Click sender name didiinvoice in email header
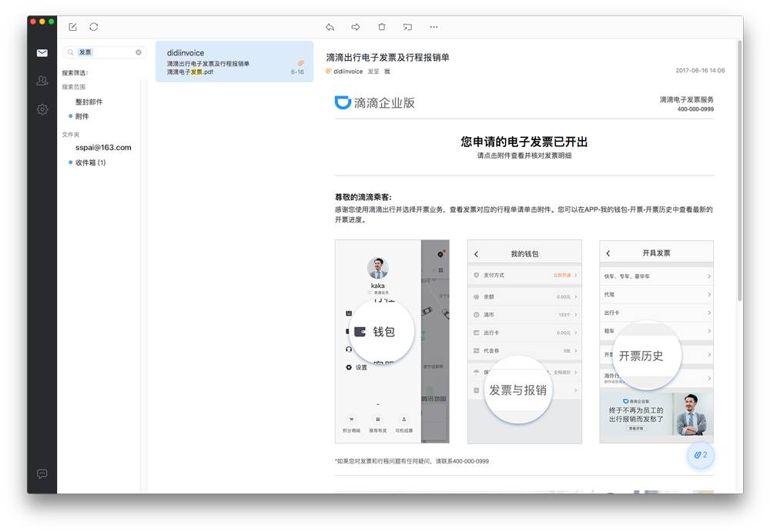770x532 pixels. pyautogui.click(x=348, y=72)
